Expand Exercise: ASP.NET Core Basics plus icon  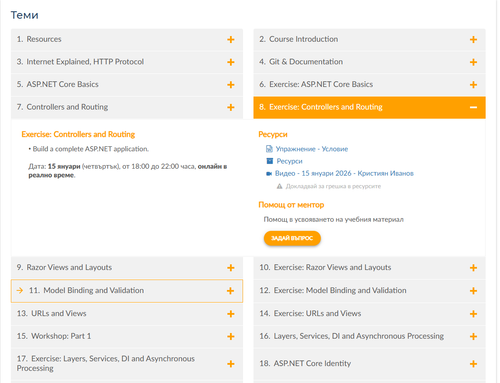(473, 85)
